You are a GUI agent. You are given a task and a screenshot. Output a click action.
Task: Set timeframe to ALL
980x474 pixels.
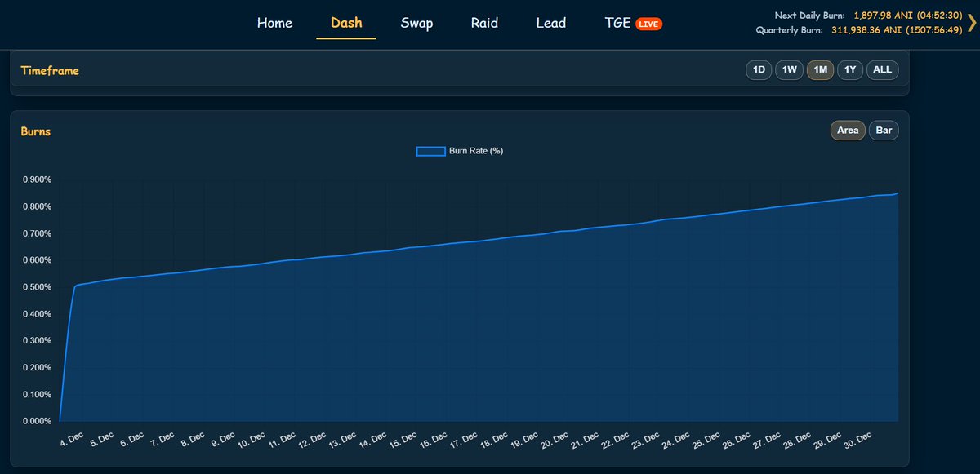882,70
